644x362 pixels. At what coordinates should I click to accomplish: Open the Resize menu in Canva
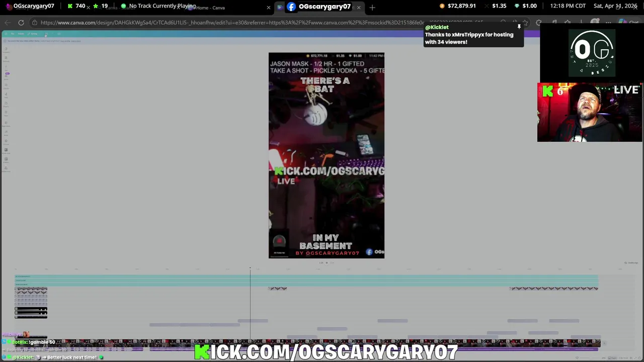[x=21, y=34]
